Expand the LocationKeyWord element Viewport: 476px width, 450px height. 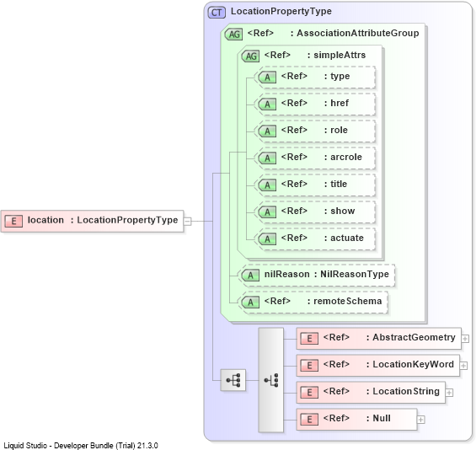463,366
